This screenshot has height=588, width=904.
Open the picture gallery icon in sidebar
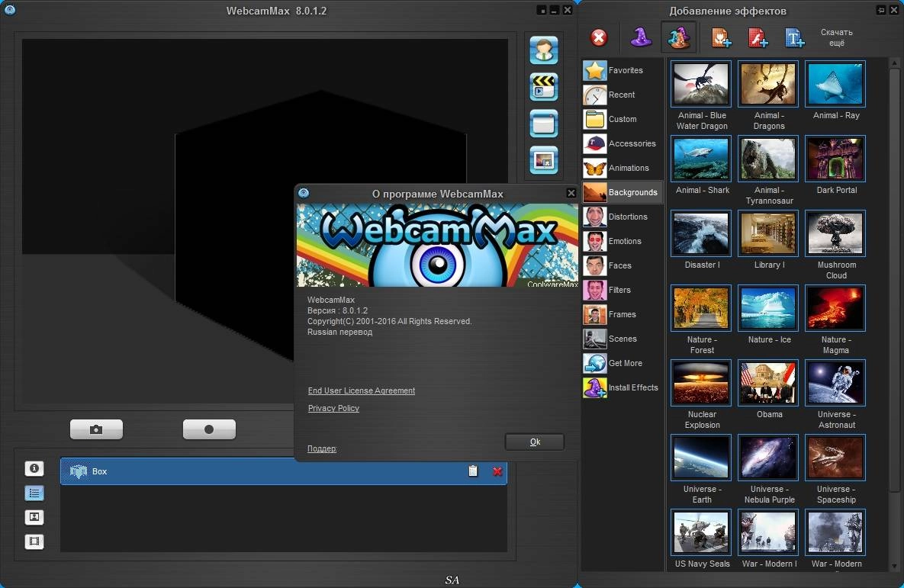coord(34,518)
